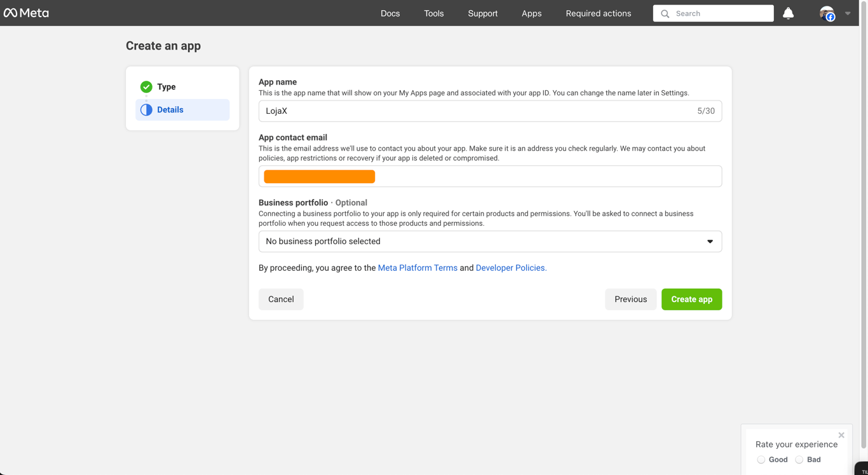Image resolution: width=868 pixels, height=475 pixels.
Task: Open the Meta Platform Terms link
Action: (x=417, y=268)
